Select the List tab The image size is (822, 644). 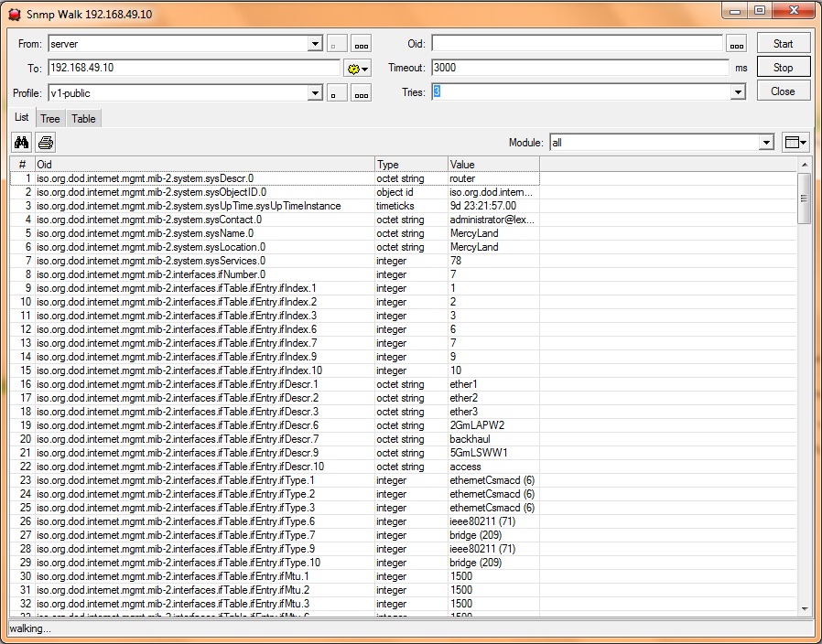click(21, 117)
